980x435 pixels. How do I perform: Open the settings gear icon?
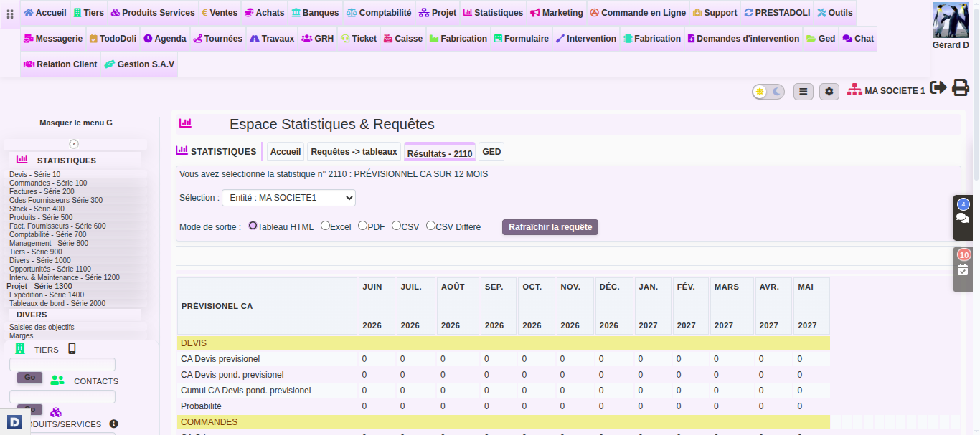pos(829,91)
